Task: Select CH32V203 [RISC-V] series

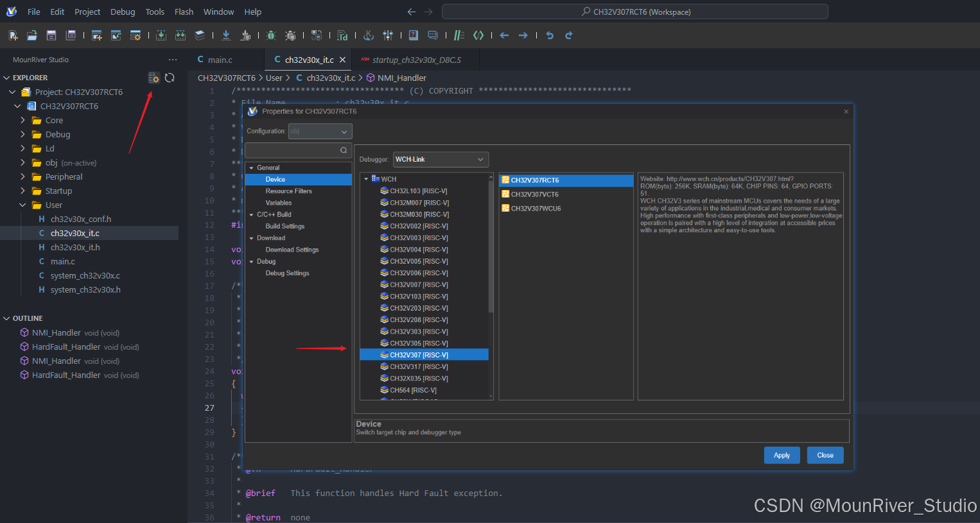Action: pyautogui.click(x=419, y=308)
